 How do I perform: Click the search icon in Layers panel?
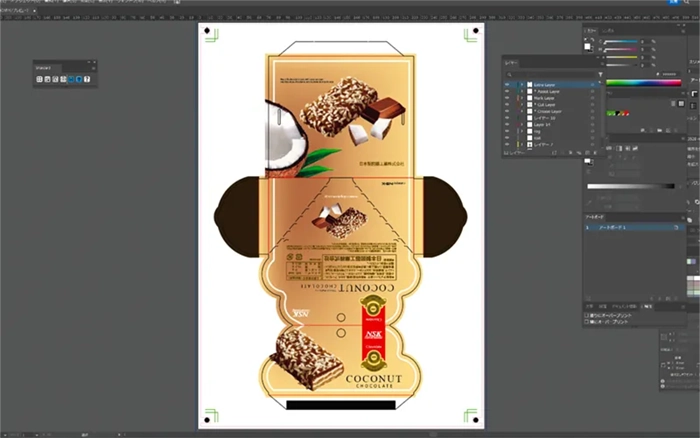[x=509, y=73]
